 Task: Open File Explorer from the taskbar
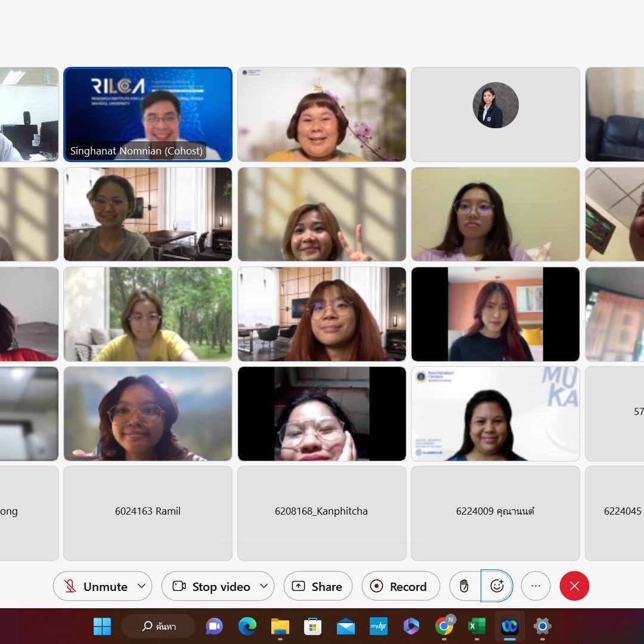click(280, 626)
